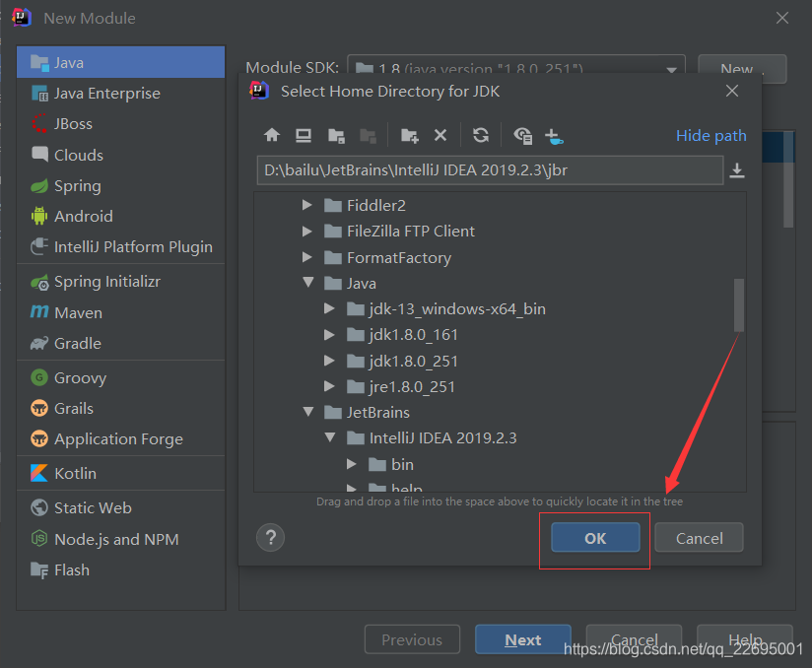Image resolution: width=812 pixels, height=668 pixels.
Task: Select JBoss module type
Action: tap(120, 124)
